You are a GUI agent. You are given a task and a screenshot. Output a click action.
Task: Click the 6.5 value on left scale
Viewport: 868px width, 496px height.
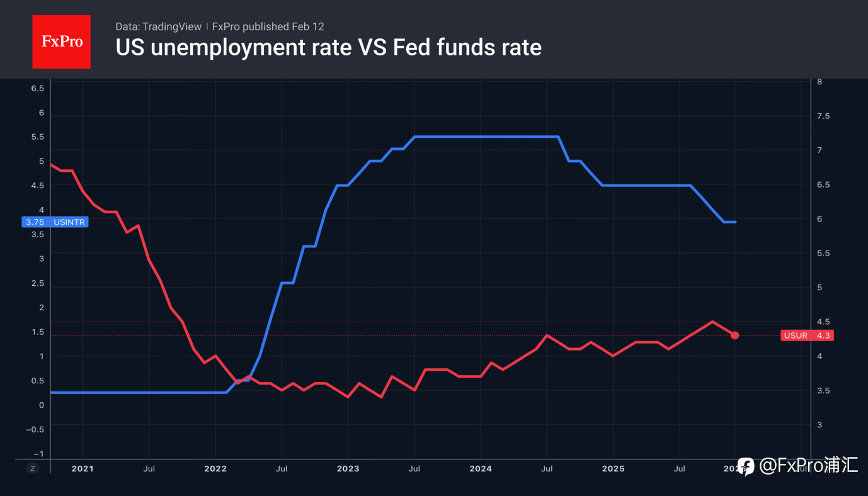click(38, 88)
